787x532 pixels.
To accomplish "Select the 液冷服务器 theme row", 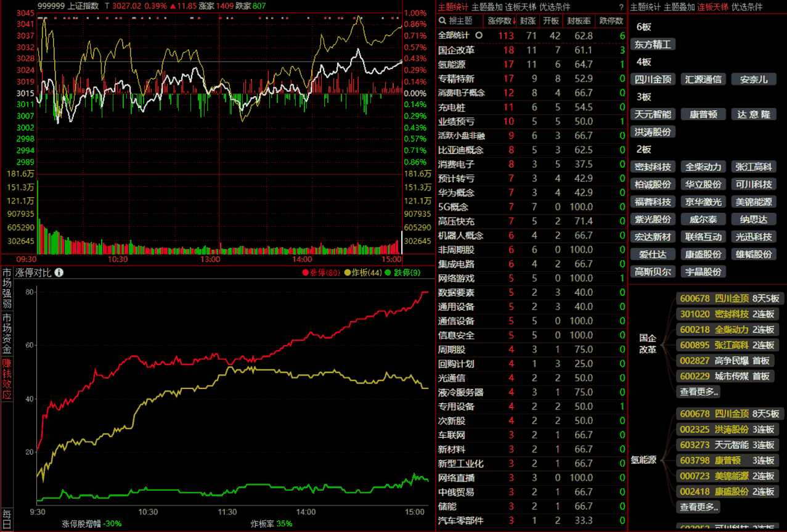I will [532, 392].
